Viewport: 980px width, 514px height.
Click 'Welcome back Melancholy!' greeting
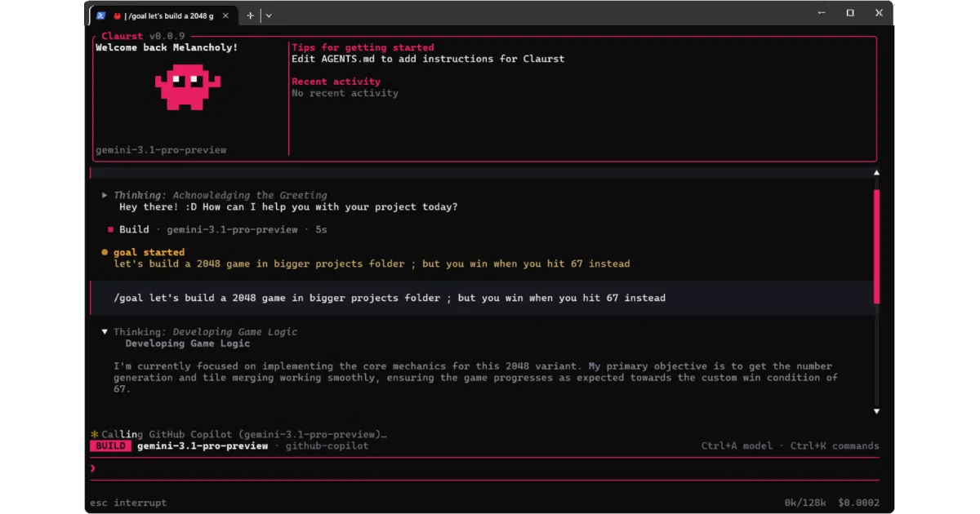point(167,47)
